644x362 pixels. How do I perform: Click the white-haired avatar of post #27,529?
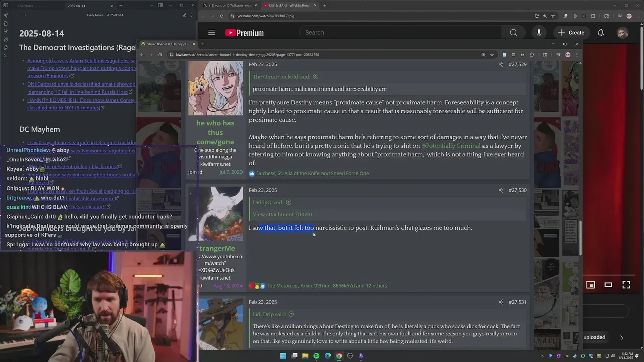coord(215,88)
